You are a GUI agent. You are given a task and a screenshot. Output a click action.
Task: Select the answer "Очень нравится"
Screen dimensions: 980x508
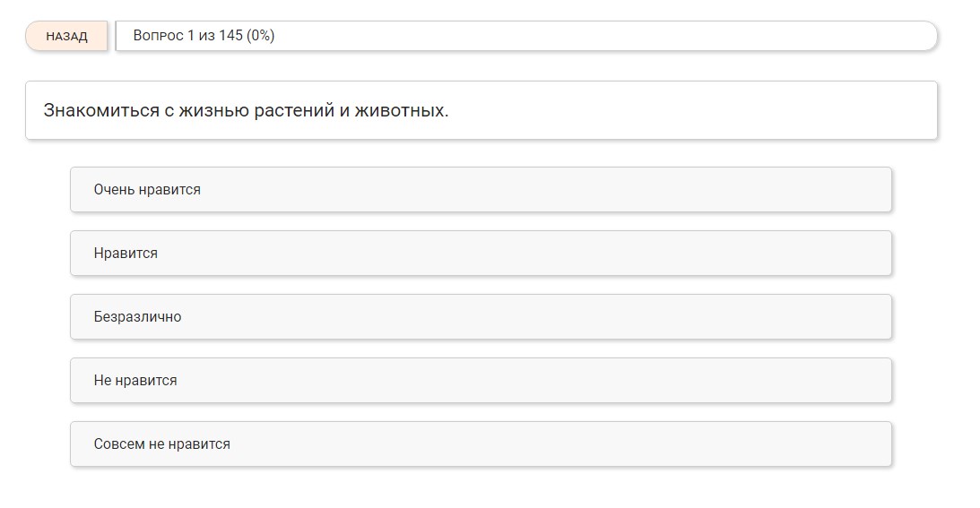[x=481, y=190]
